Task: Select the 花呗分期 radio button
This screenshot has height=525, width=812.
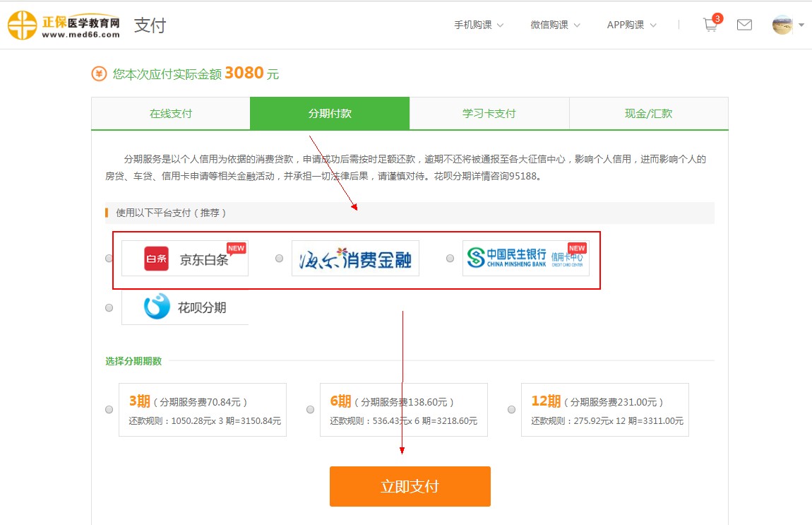Action: pyautogui.click(x=109, y=308)
